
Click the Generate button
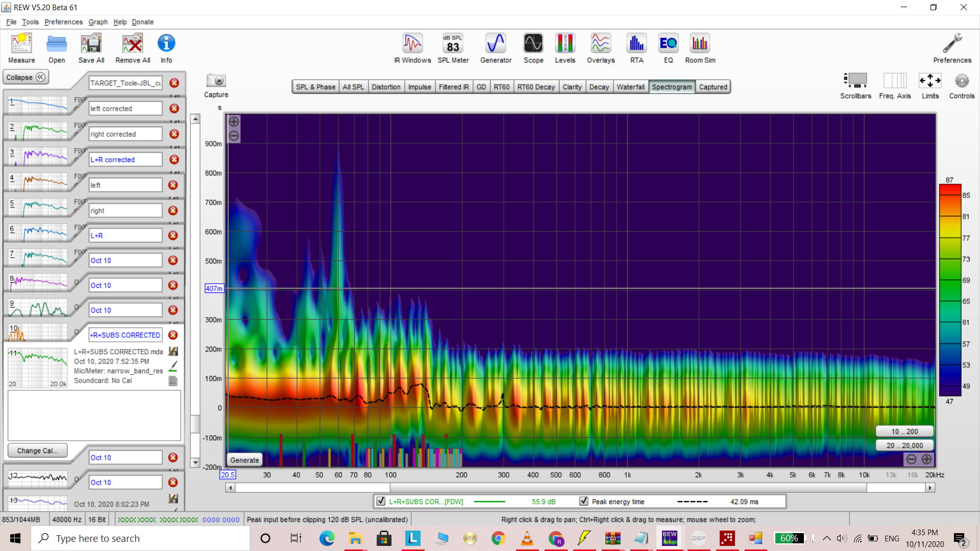[244, 460]
